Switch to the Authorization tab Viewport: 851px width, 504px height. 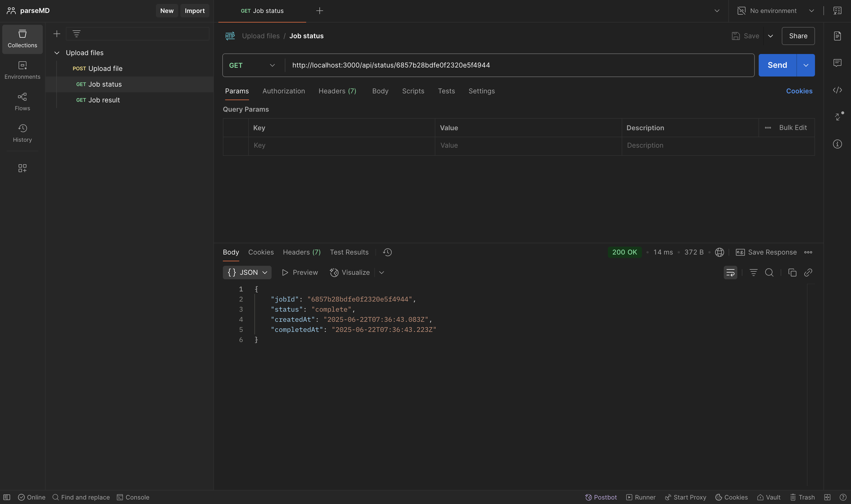pyautogui.click(x=284, y=91)
